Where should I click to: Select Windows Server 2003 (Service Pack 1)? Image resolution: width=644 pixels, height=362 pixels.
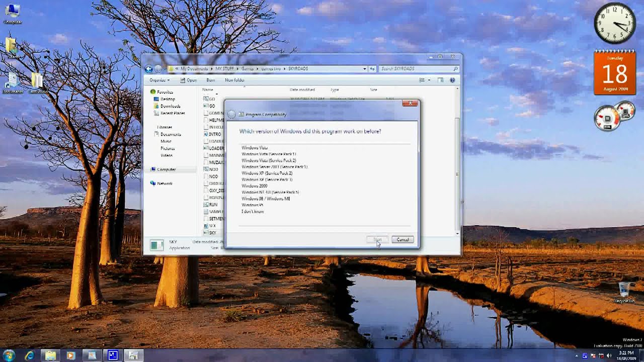[274, 167]
